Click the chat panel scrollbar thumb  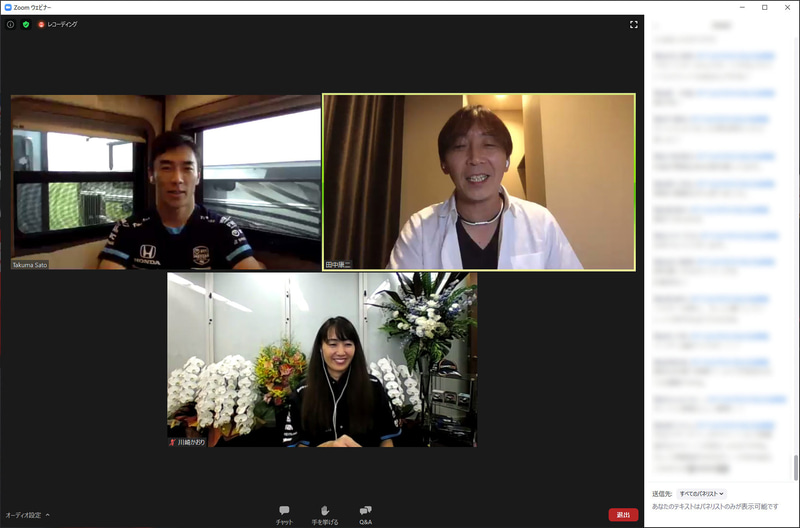click(x=795, y=467)
